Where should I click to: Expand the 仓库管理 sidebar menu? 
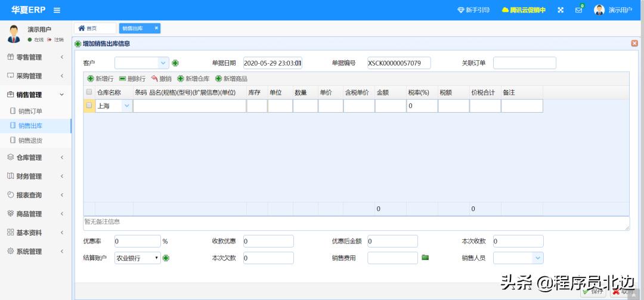click(36, 157)
